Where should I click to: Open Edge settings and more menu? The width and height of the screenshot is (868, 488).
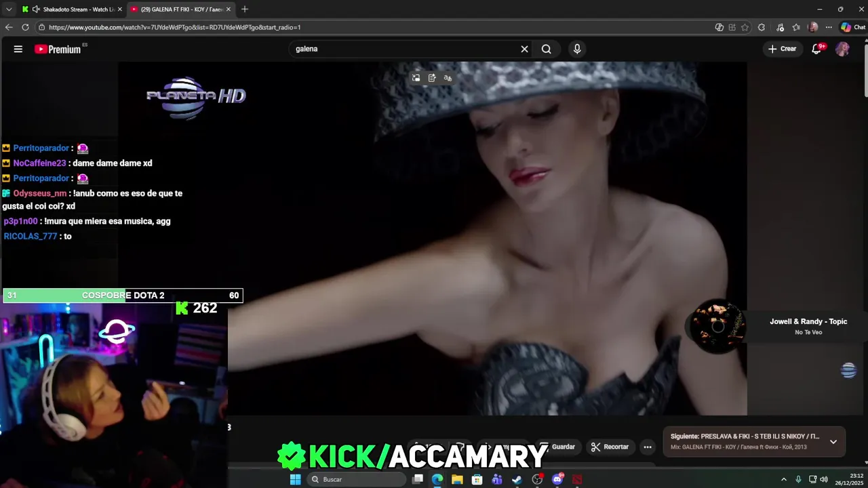(x=829, y=27)
